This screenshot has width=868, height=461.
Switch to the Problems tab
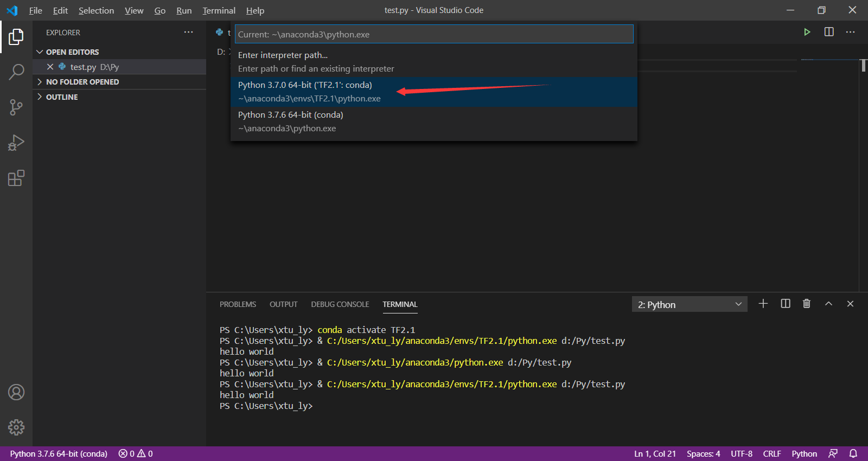(x=238, y=304)
